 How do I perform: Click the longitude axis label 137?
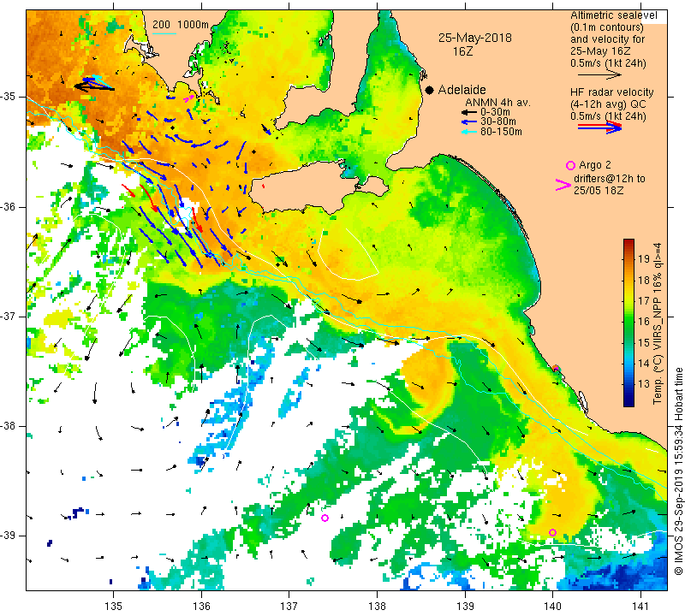pos(289,607)
